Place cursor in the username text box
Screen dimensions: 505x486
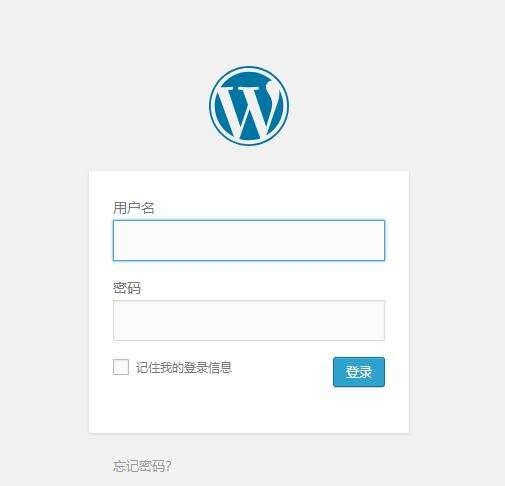click(x=249, y=240)
